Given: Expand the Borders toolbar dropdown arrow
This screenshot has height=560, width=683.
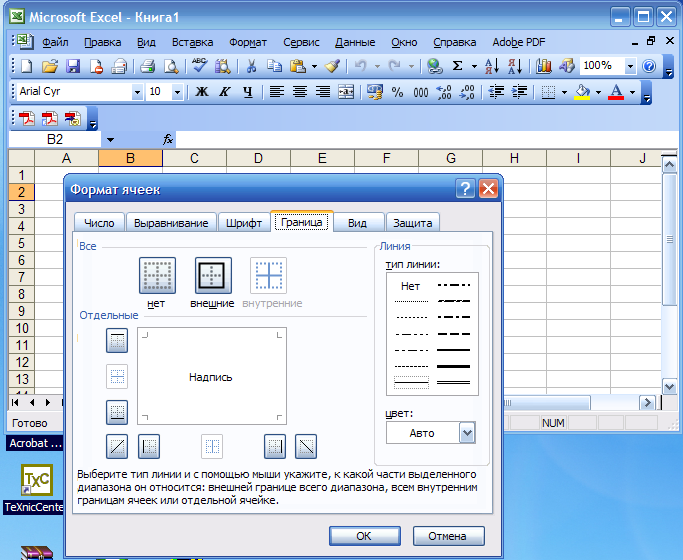Looking at the screenshot, I should point(565,92).
